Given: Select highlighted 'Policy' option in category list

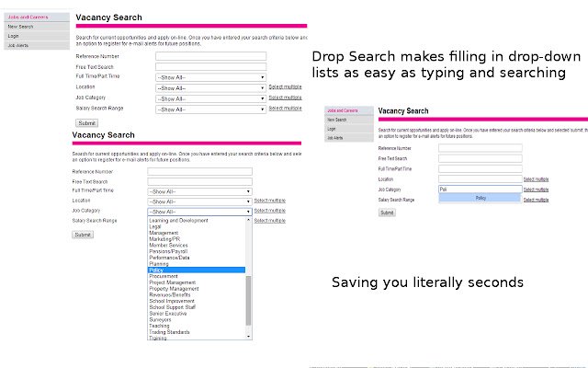Looking at the screenshot, I should coord(197,270).
